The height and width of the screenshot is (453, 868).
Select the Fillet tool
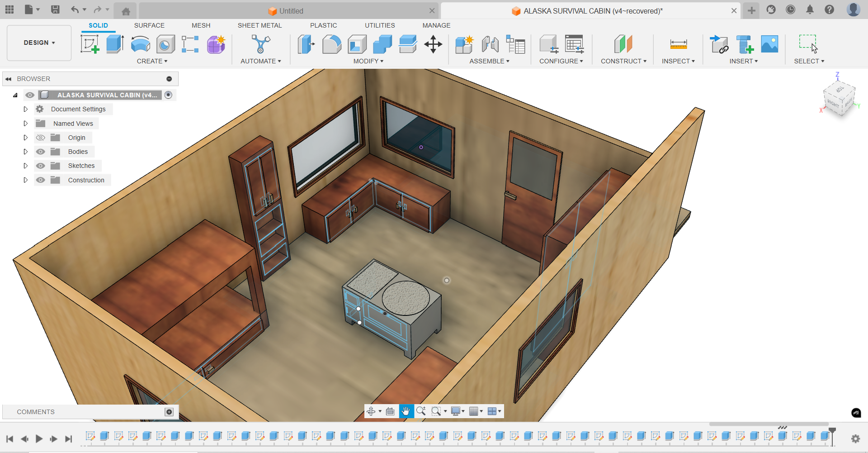click(x=332, y=44)
